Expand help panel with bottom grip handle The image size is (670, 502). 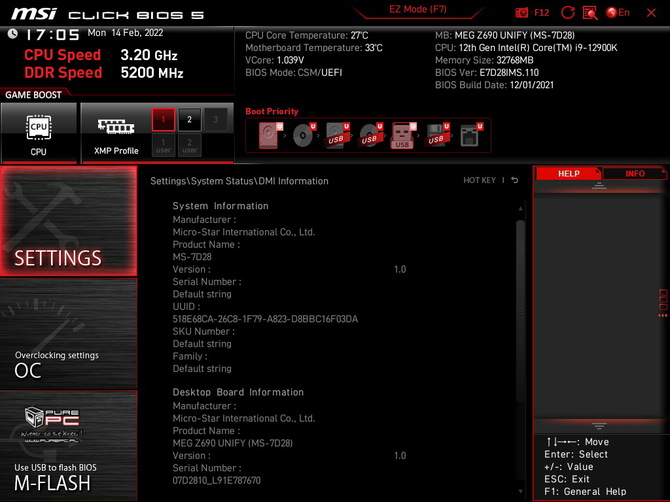pyautogui.click(x=599, y=426)
